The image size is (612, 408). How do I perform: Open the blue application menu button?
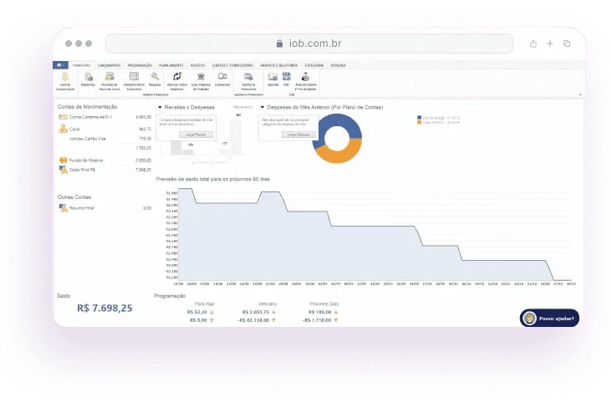(x=60, y=65)
